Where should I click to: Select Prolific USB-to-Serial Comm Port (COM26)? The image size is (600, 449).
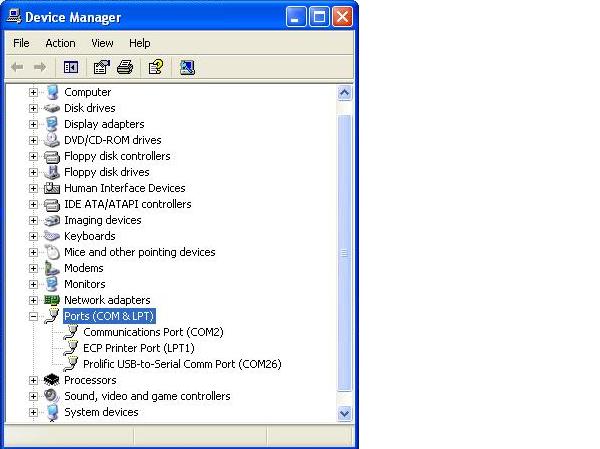point(182,364)
